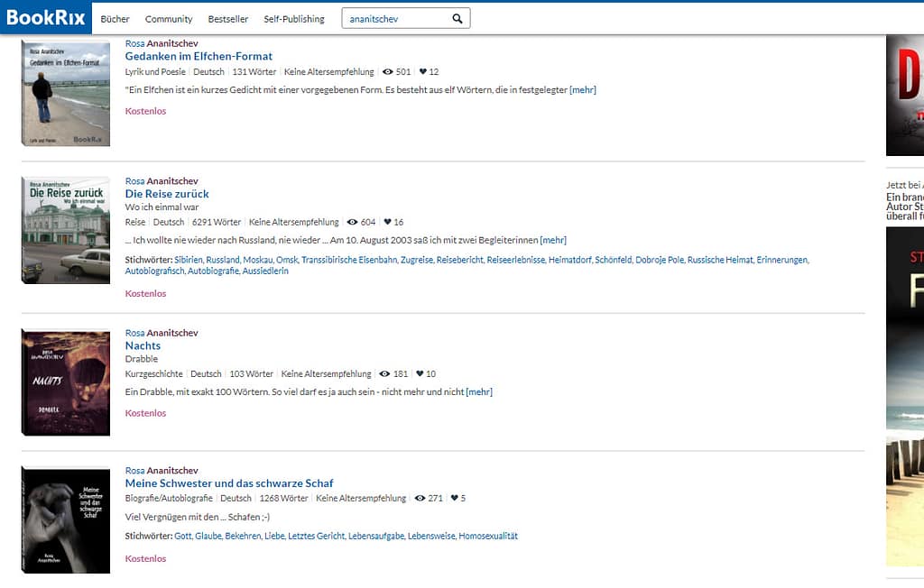
Task: Click author Rosa Ananitschev above Meine Schwester
Action: 162,471
